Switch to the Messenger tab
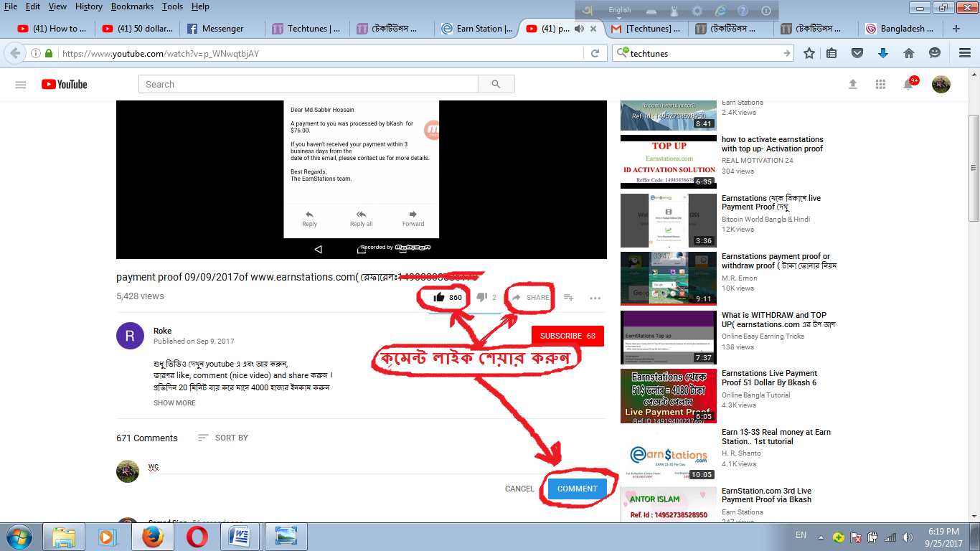This screenshot has height=551, width=980. coord(221,29)
